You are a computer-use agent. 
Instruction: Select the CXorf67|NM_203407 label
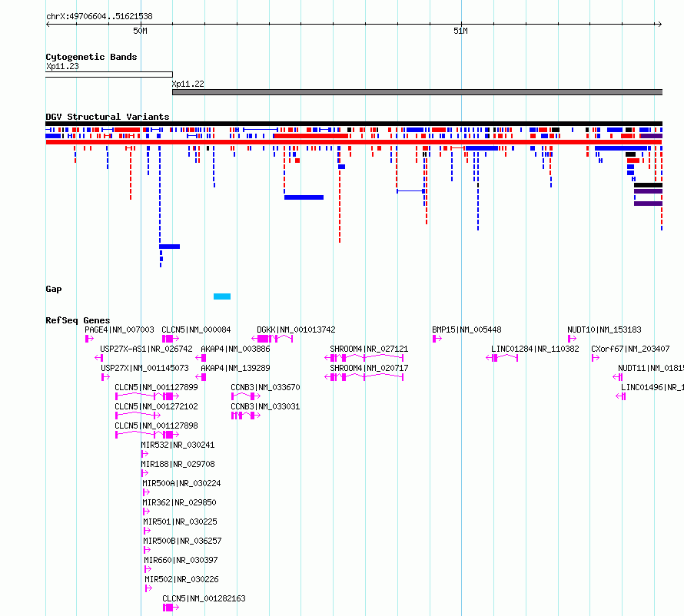pyautogui.click(x=630, y=349)
